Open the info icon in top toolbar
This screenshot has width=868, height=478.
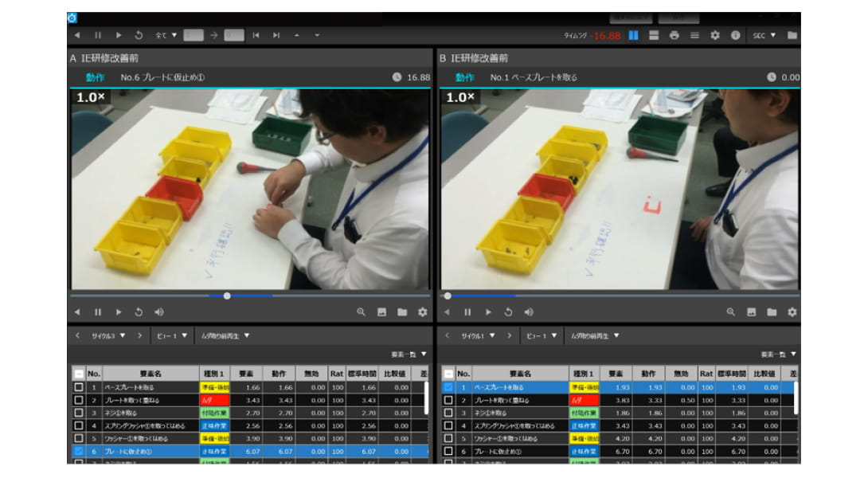click(x=735, y=35)
